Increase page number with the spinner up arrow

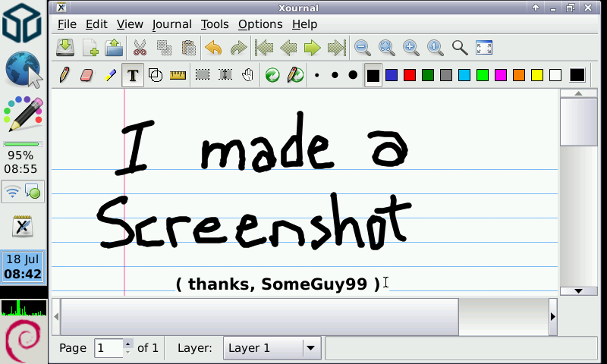click(x=127, y=344)
